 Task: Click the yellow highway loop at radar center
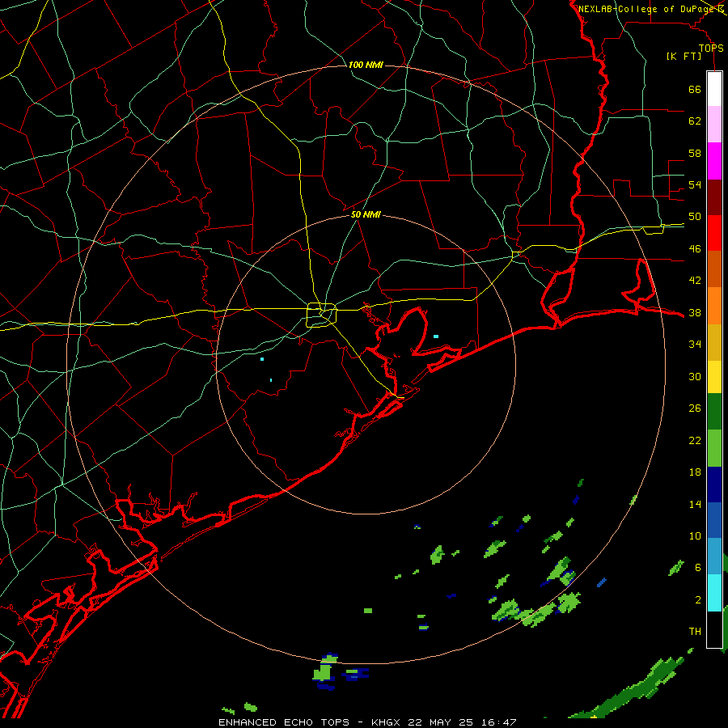pyautogui.click(x=322, y=315)
